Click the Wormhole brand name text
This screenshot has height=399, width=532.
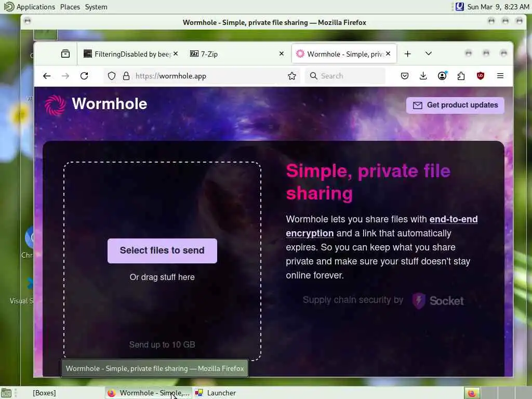coord(110,104)
